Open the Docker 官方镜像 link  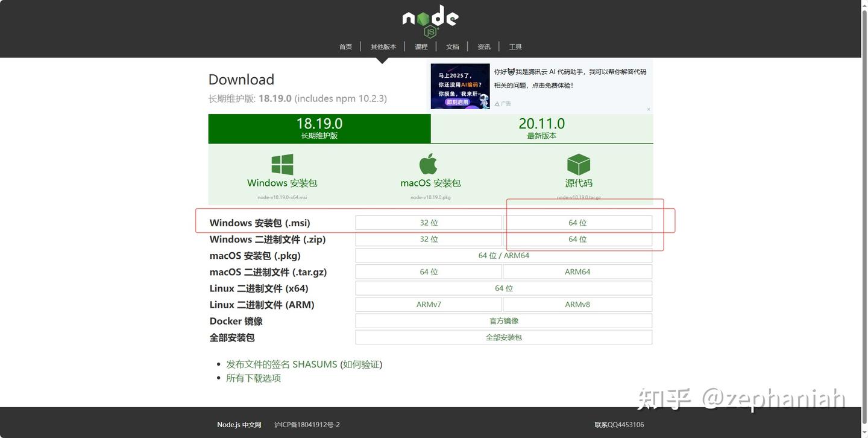click(503, 320)
